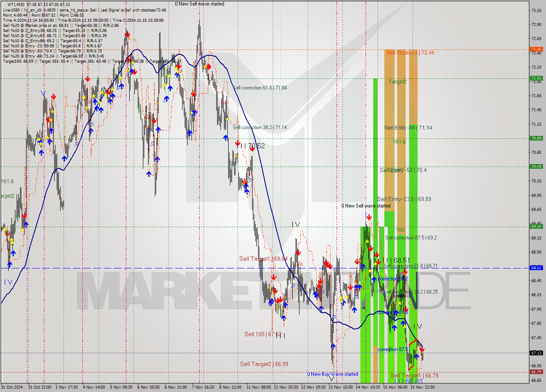
Task: Click the red 66.79 price tag on the axis
Action: pos(536,372)
